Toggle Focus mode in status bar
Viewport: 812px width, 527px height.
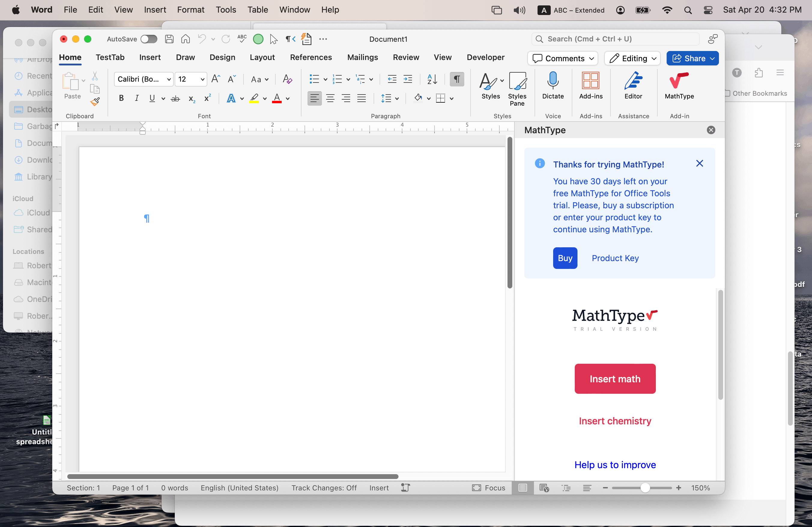(489, 488)
